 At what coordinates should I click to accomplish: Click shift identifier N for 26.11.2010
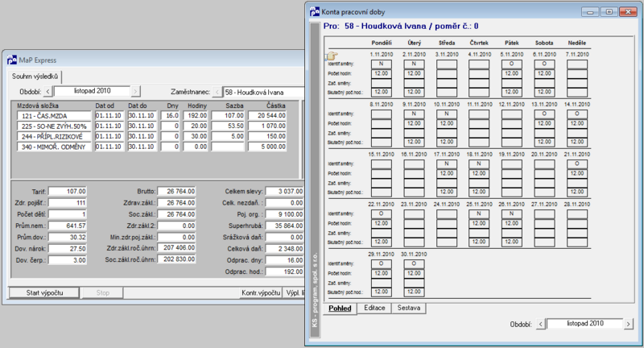click(512, 214)
